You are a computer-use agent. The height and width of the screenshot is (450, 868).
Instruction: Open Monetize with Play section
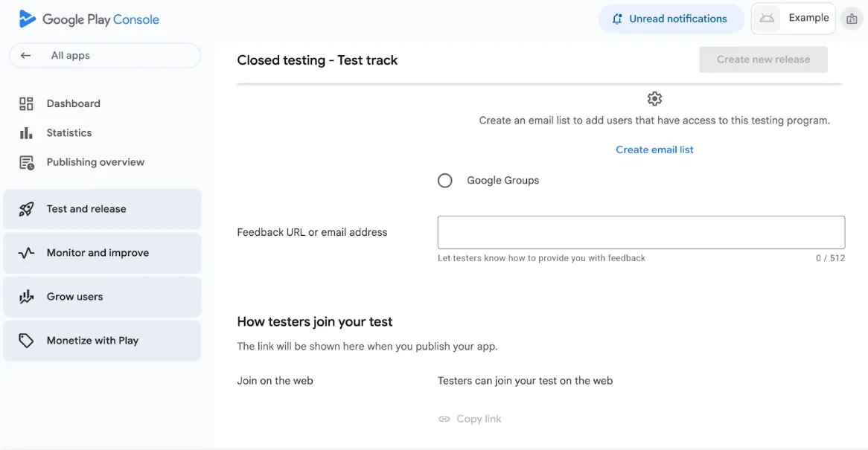pyautogui.click(x=93, y=340)
